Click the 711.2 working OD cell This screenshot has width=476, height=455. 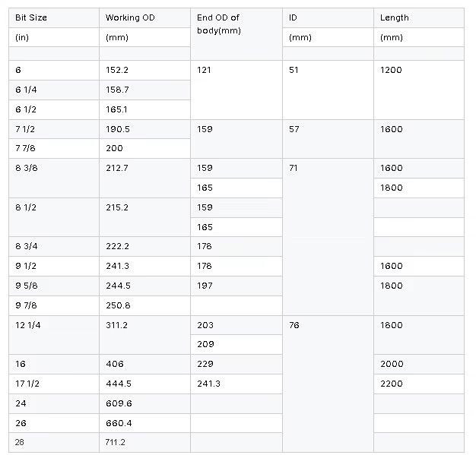click(144, 443)
